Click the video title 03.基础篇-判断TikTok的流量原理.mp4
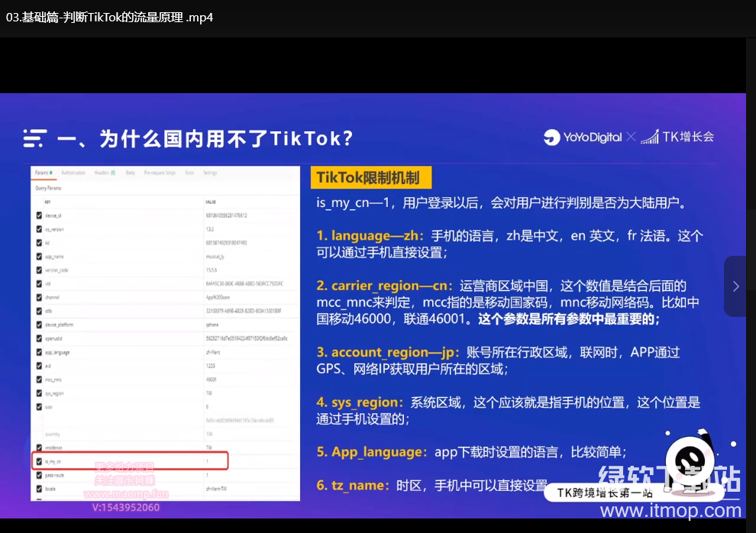This screenshot has height=533, width=756. pyautogui.click(x=109, y=18)
